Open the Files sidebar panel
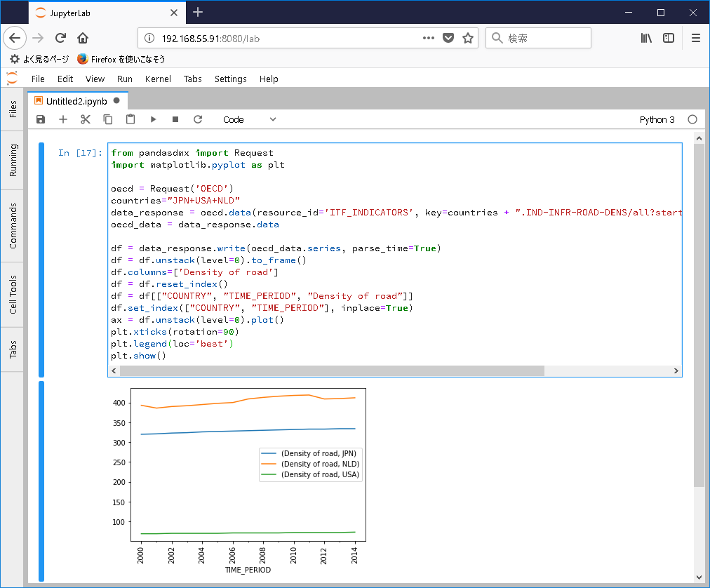This screenshot has width=710, height=588. pos(12,109)
